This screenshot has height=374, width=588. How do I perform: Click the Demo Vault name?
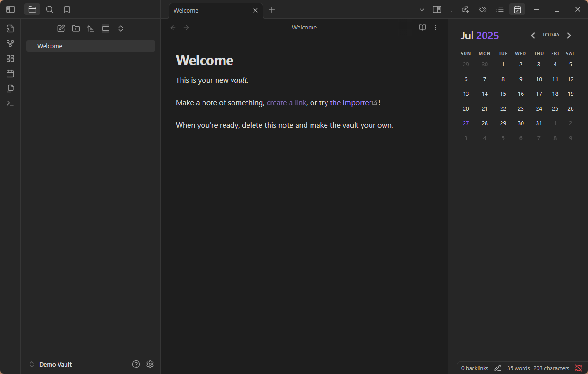click(56, 364)
